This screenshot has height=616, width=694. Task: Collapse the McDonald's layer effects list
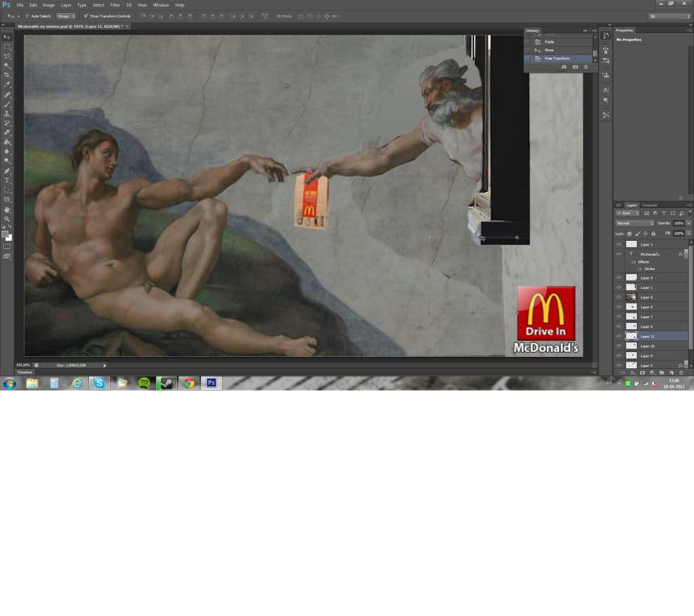[686, 254]
